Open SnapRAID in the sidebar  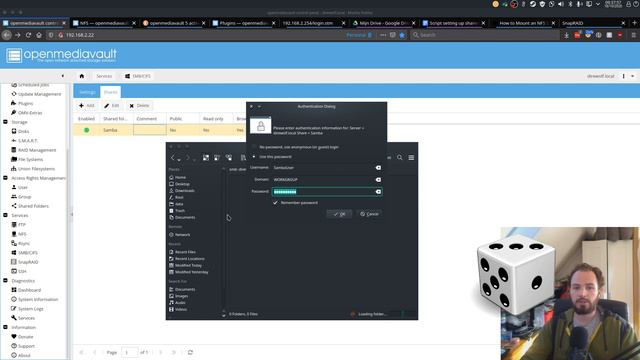point(28,262)
